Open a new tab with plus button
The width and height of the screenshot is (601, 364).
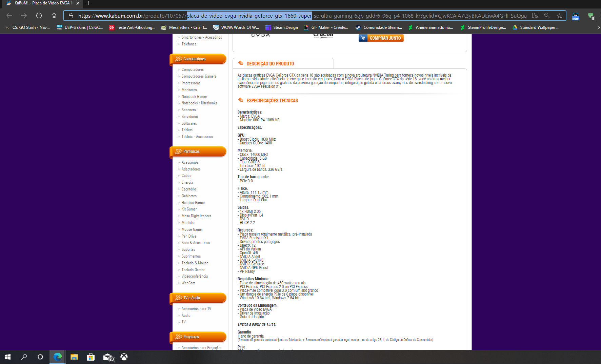88,3
